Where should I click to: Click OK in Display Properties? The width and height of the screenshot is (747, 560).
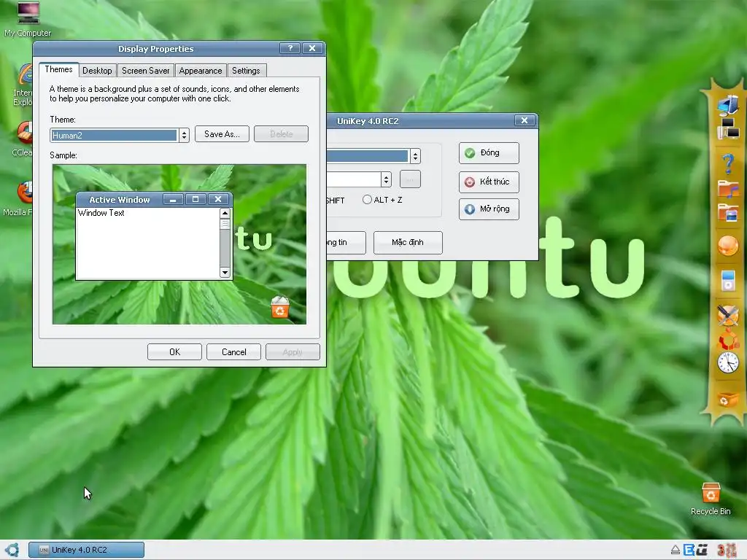(x=175, y=352)
